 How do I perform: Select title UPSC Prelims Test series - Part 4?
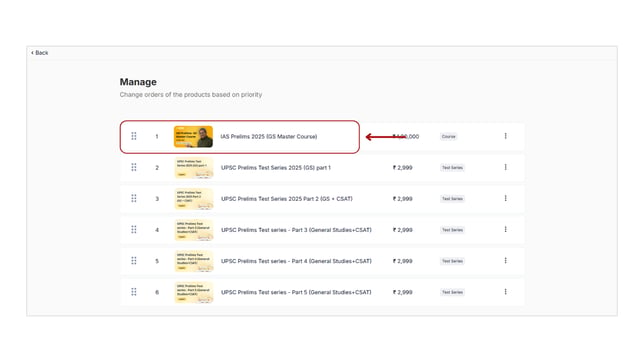click(x=296, y=261)
